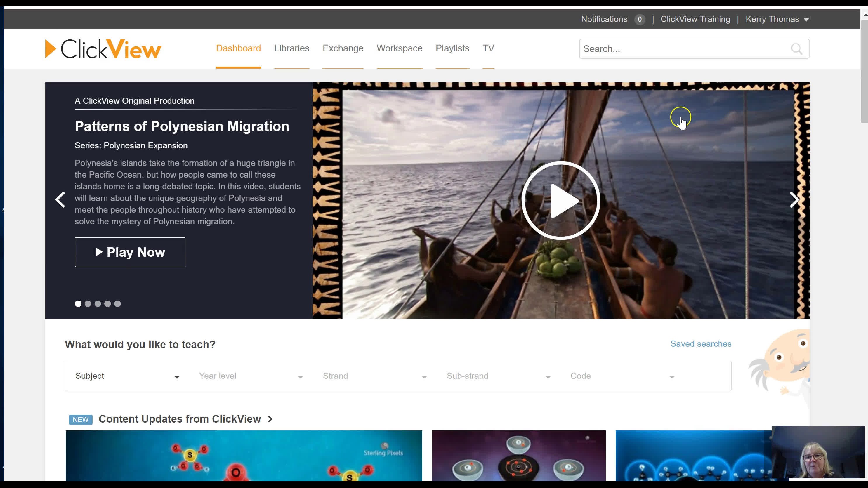This screenshot has height=488, width=868.
Task: Open ClickView Training link
Action: coord(695,19)
